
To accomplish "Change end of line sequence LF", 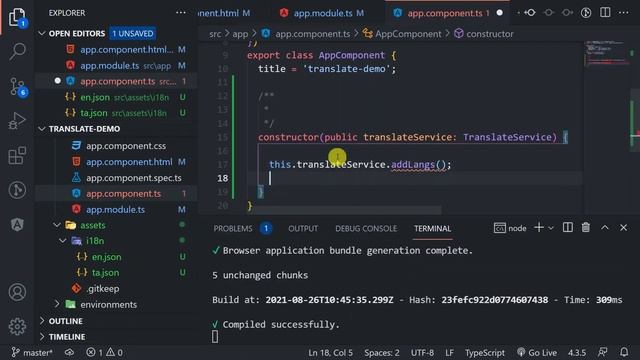I will 449,352.
